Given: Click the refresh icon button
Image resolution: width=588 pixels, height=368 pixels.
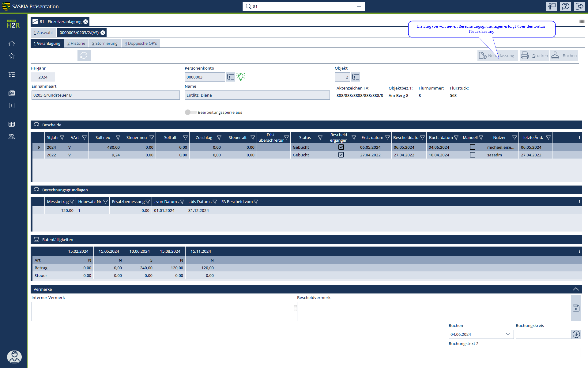Looking at the screenshot, I should 84,56.
